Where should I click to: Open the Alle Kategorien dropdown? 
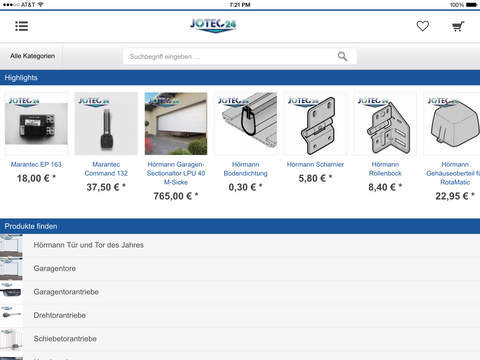(32, 56)
